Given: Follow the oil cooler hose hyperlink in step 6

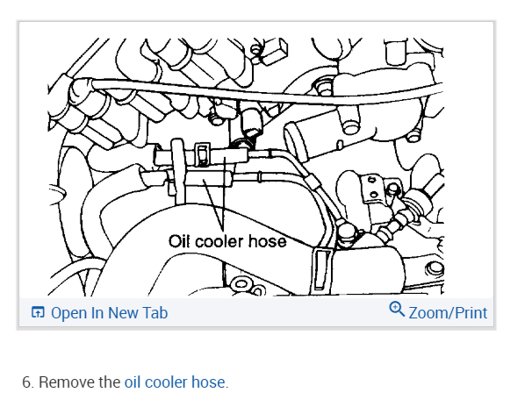Looking at the screenshot, I should point(175,382).
